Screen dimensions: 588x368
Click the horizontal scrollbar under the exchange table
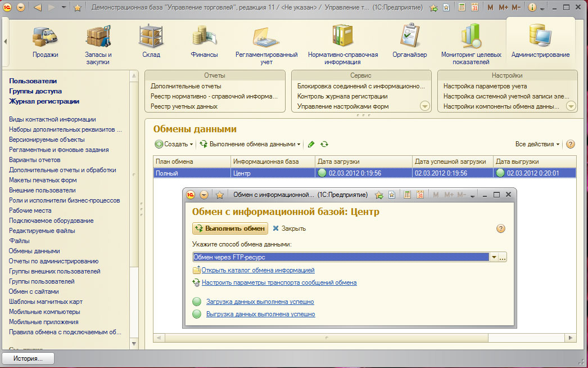326,338
